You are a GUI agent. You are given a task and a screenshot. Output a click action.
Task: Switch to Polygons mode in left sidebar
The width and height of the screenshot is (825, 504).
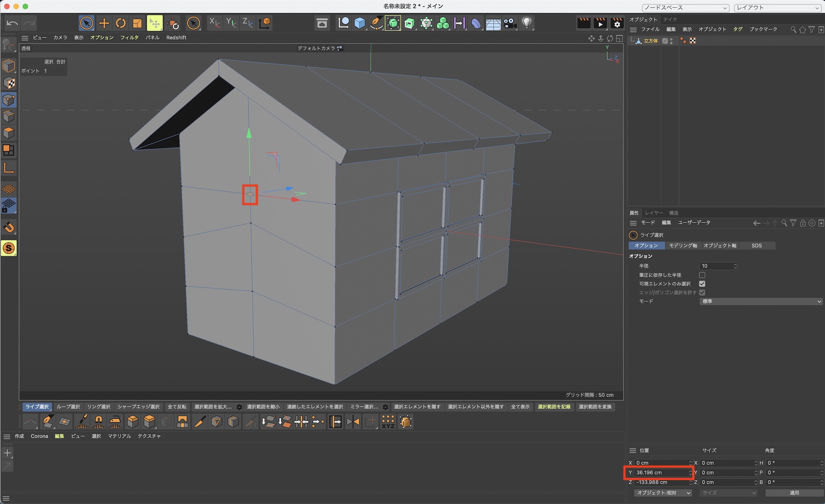[x=9, y=133]
